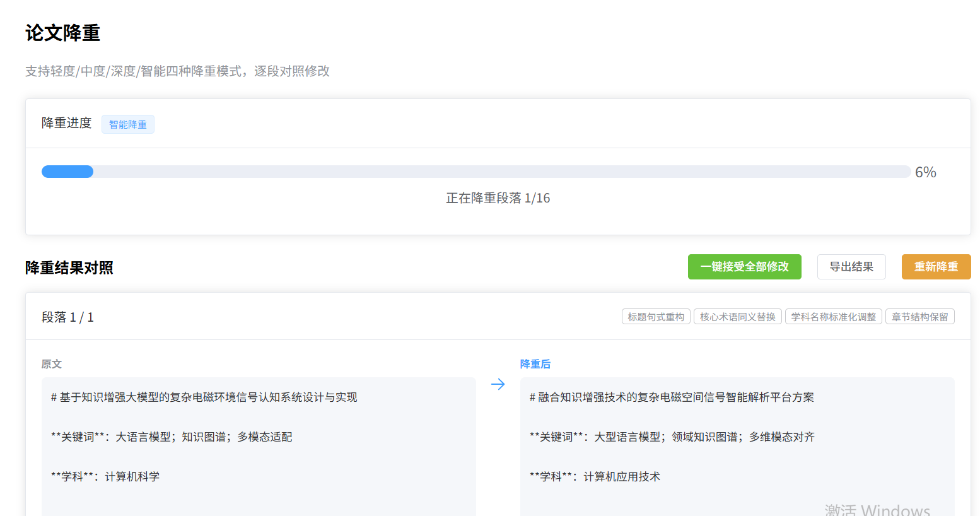
Task: Click the 段落 1 / 1 label
Action: (x=68, y=317)
